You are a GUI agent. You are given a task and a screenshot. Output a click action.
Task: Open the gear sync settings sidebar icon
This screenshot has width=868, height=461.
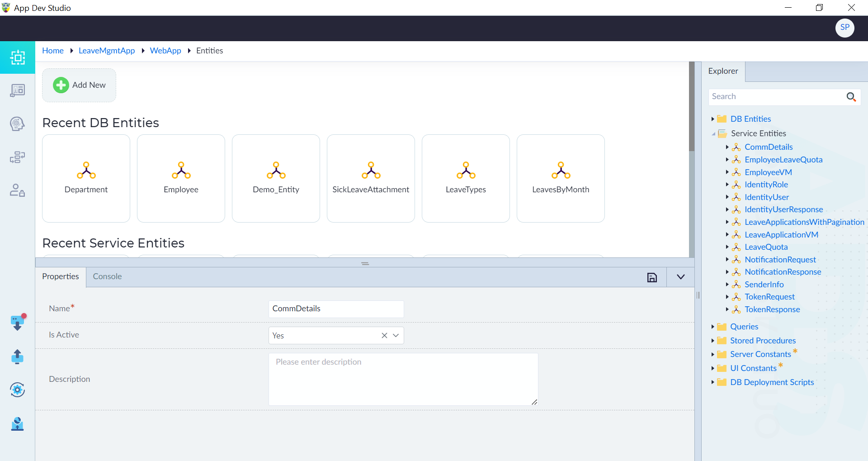click(18, 390)
